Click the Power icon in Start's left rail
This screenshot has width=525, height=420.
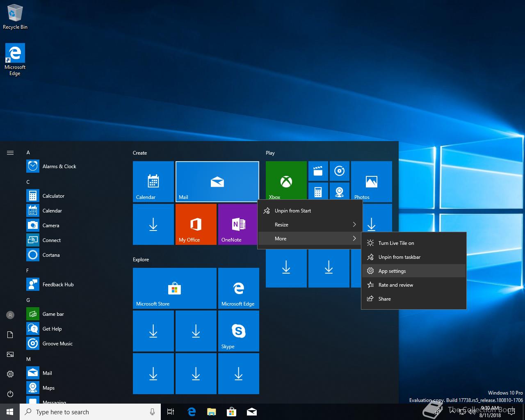point(10,394)
